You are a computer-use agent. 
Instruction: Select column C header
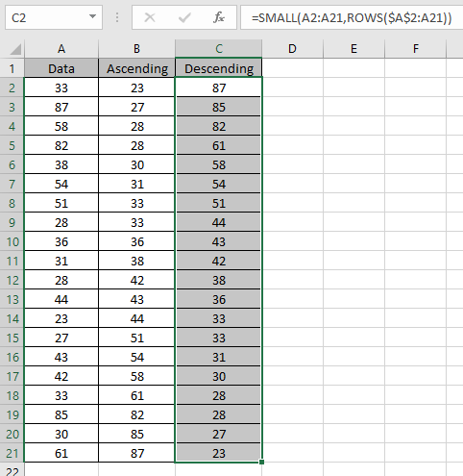click(x=219, y=49)
